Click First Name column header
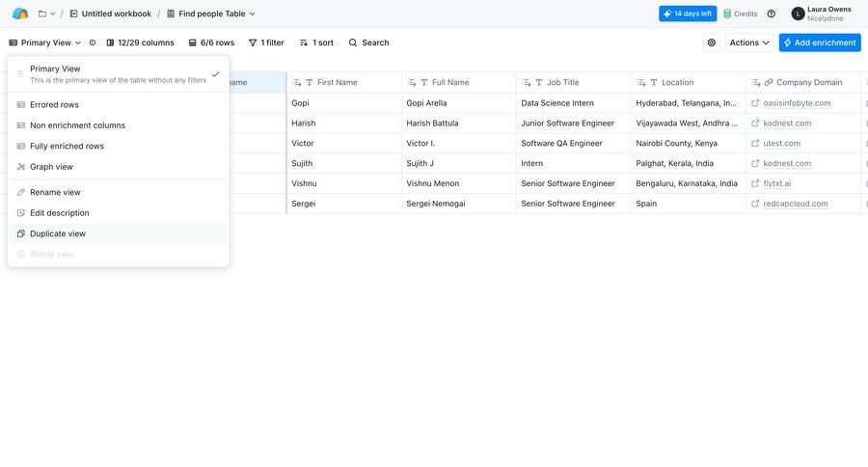Image resolution: width=868 pixels, height=467 pixels. tap(343, 83)
